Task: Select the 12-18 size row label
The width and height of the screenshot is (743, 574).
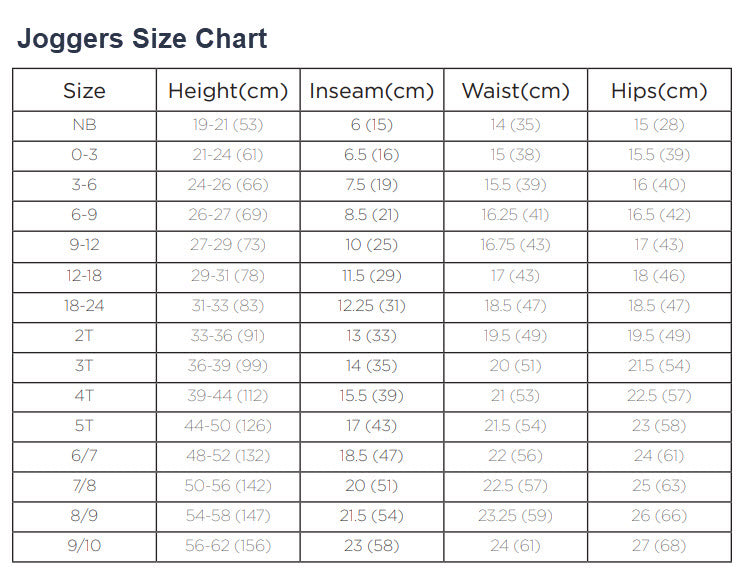Action: pos(84,275)
